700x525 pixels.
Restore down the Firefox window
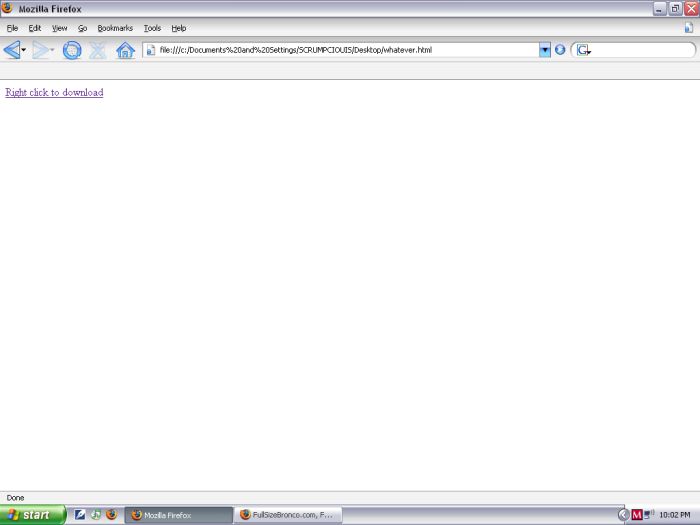[x=676, y=8]
